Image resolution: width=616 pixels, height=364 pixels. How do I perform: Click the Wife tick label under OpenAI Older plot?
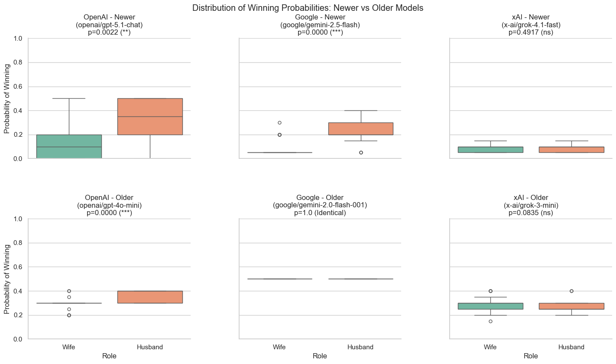pos(69,347)
